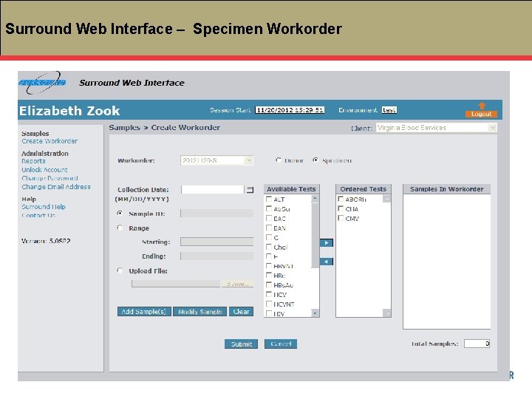
Task: Click the Environment value Test
Action: 389,110
